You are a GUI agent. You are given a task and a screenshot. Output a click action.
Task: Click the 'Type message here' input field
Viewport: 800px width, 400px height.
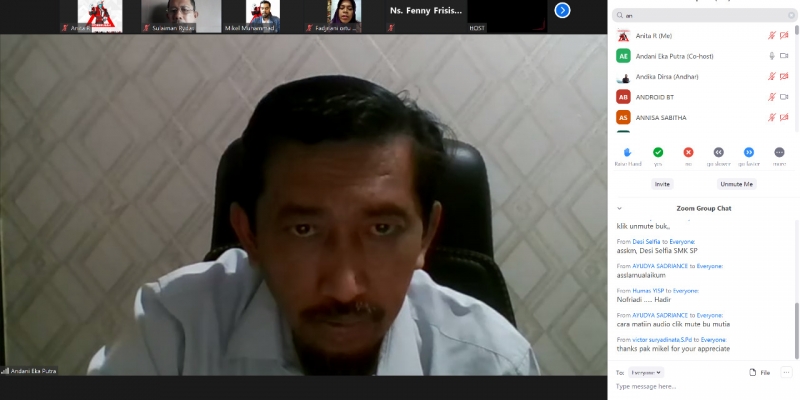pos(700,386)
